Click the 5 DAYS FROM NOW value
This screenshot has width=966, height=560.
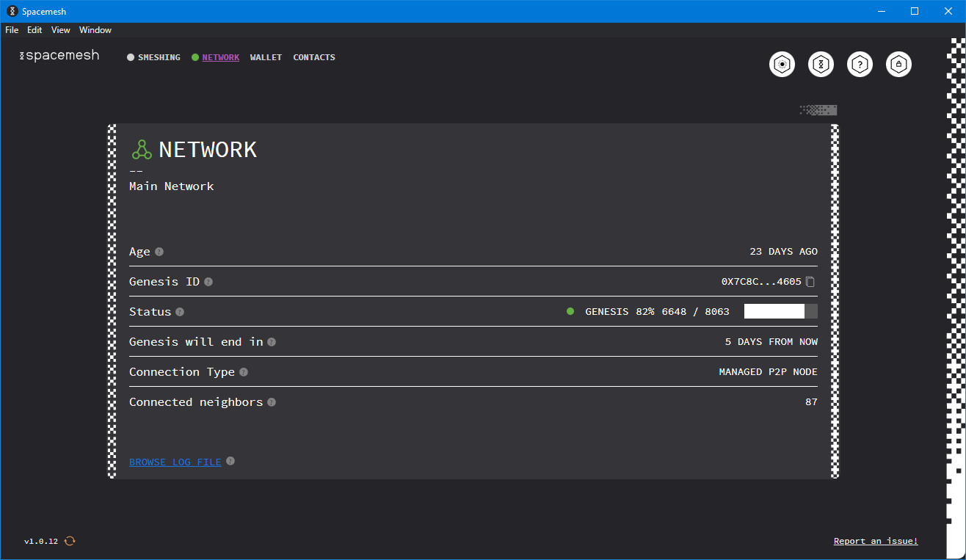pos(771,342)
